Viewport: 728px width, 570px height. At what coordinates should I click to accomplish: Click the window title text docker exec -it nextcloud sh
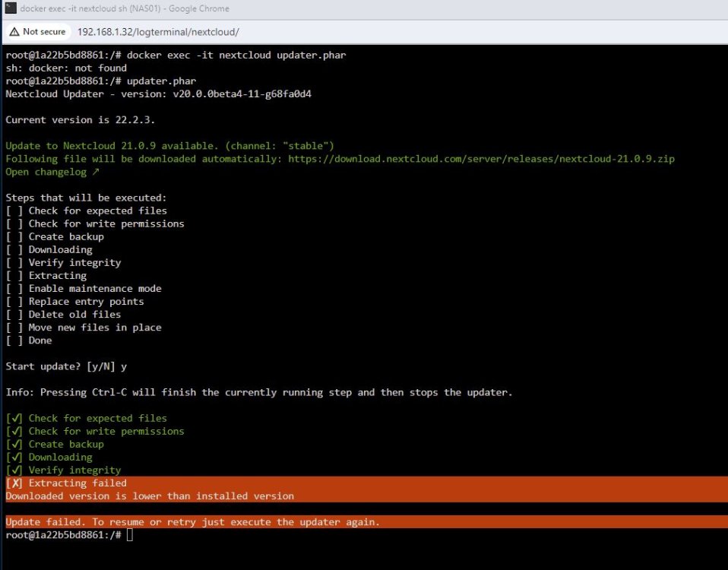coord(89,8)
